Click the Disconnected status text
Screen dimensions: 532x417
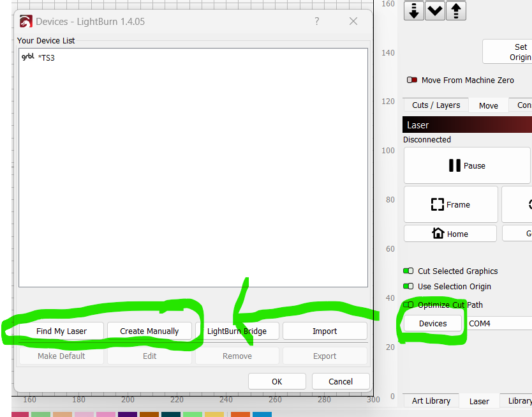click(x=427, y=140)
